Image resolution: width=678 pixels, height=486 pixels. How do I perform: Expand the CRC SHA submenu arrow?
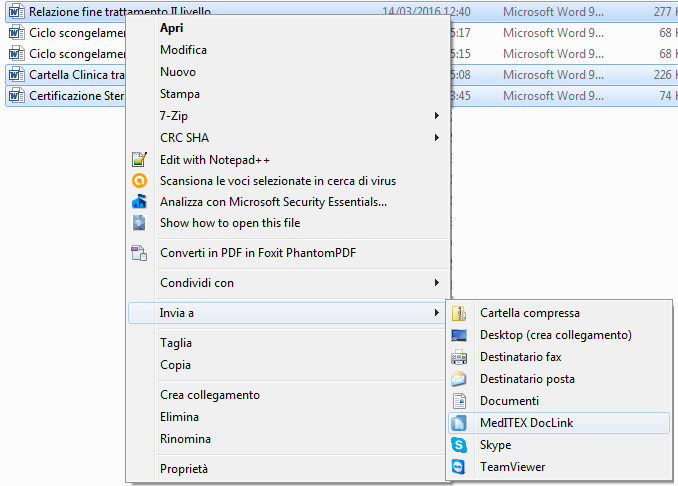pyautogui.click(x=437, y=137)
